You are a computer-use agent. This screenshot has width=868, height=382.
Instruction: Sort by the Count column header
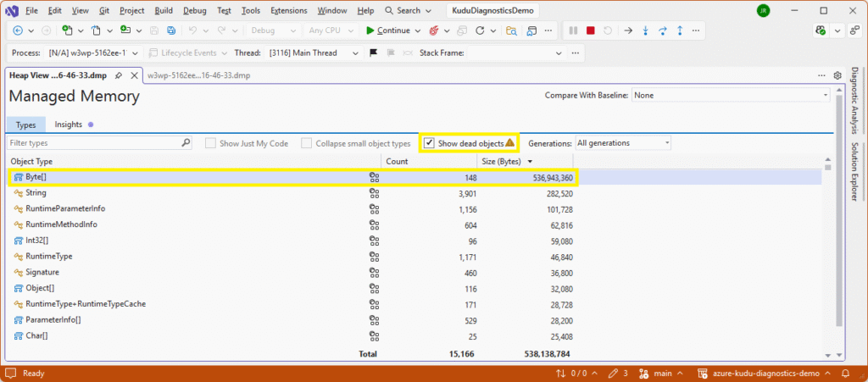429,162
